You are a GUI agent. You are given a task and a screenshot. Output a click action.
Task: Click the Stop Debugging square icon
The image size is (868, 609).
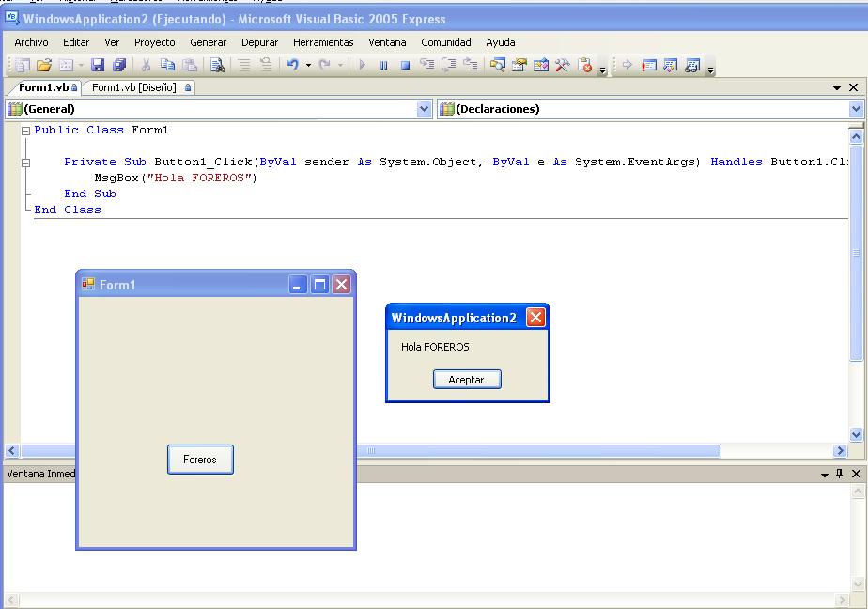tap(405, 66)
